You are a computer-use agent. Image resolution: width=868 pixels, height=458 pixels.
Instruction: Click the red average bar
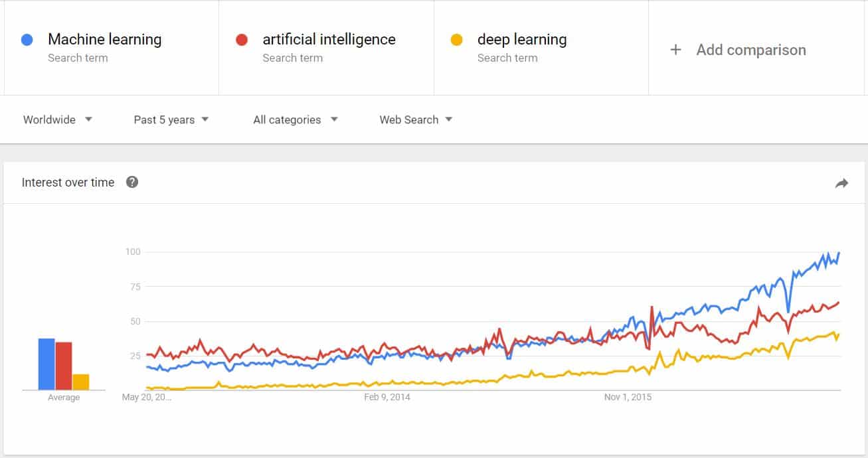[x=64, y=366]
